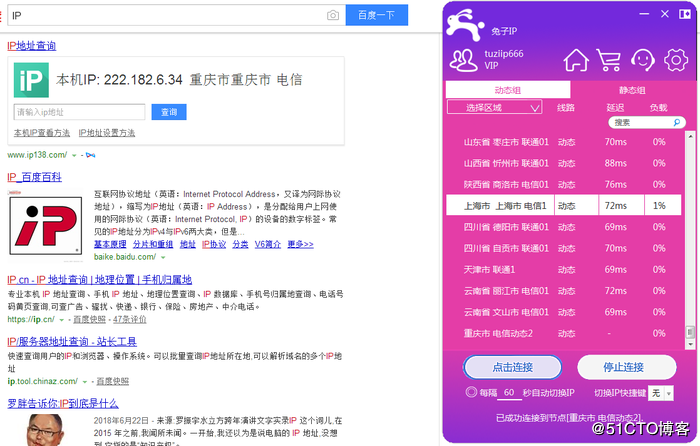Focus the Baidu search input containing IP
The height and width of the screenshot is (446, 700).
[x=166, y=16]
